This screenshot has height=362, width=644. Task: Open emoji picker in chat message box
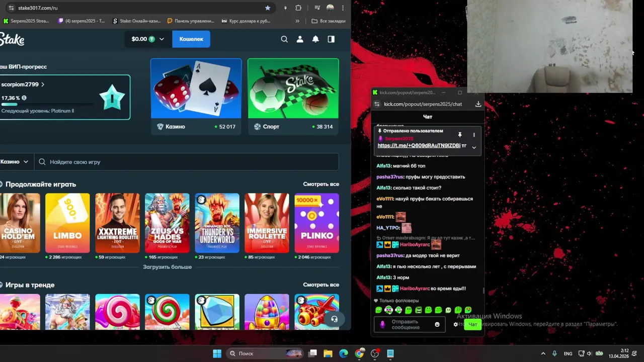(437, 324)
